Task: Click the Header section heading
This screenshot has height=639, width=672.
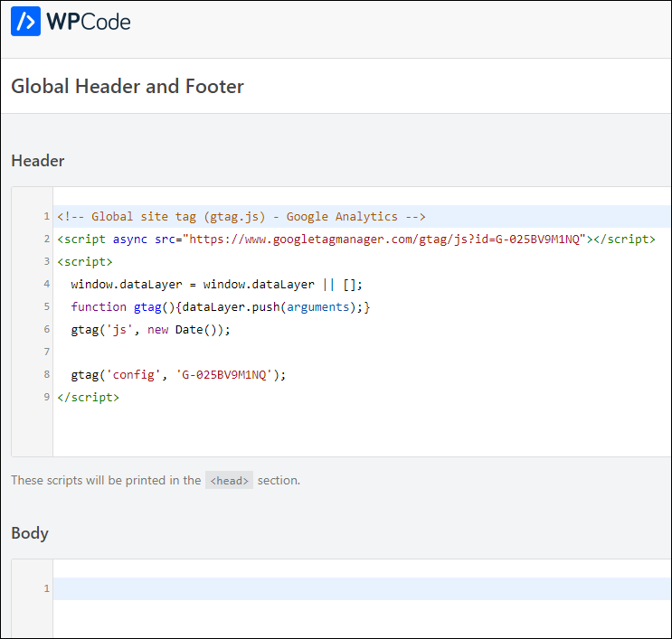Action: (x=38, y=161)
